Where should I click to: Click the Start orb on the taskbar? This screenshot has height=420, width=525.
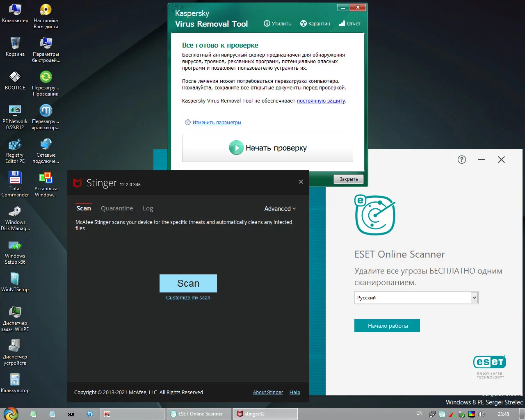(11, 413)
